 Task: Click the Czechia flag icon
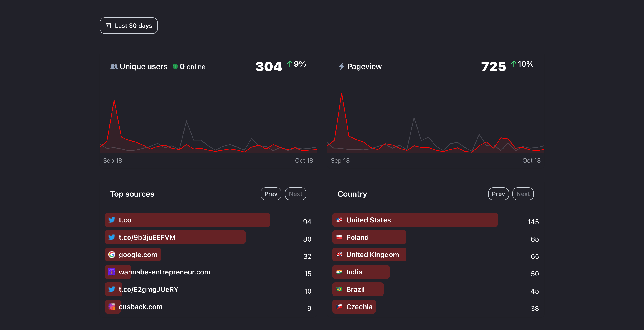pos(339,307)
